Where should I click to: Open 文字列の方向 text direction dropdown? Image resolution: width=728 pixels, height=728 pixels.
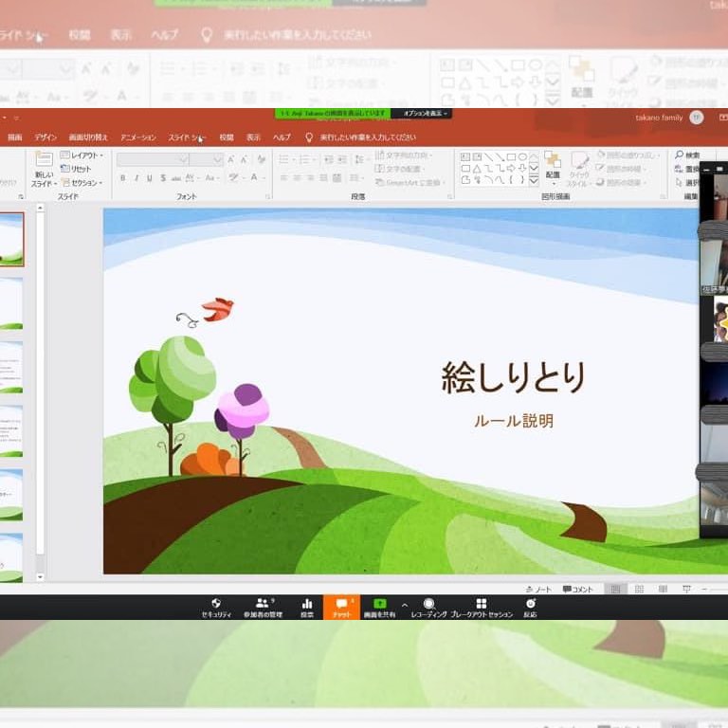(403, 155)
